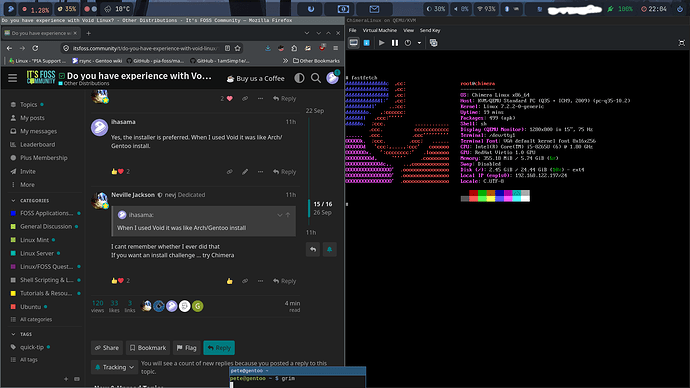
Task: Click timeline reply arrow button
Action: [x=313, y=249]
